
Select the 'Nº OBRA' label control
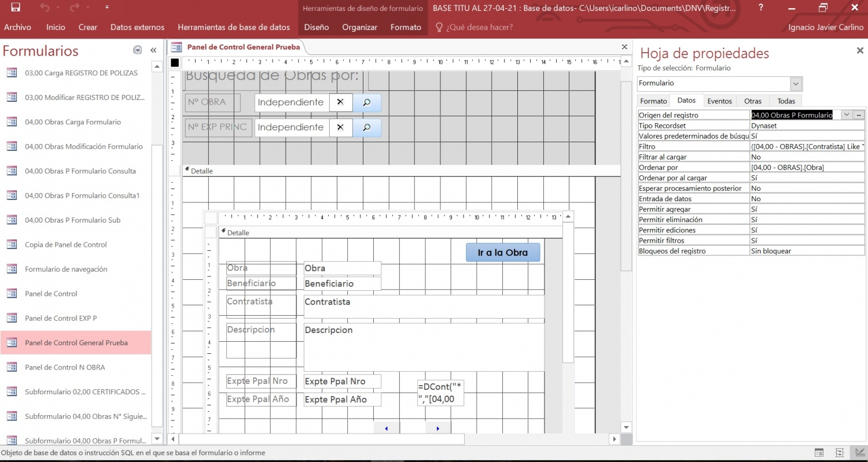click(x=213, y=102)
